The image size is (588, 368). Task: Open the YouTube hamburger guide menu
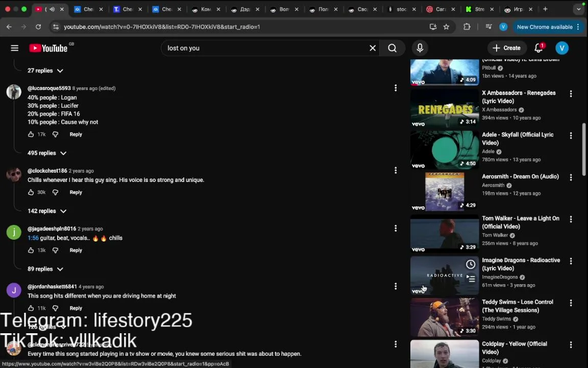(x=15, y=48)
